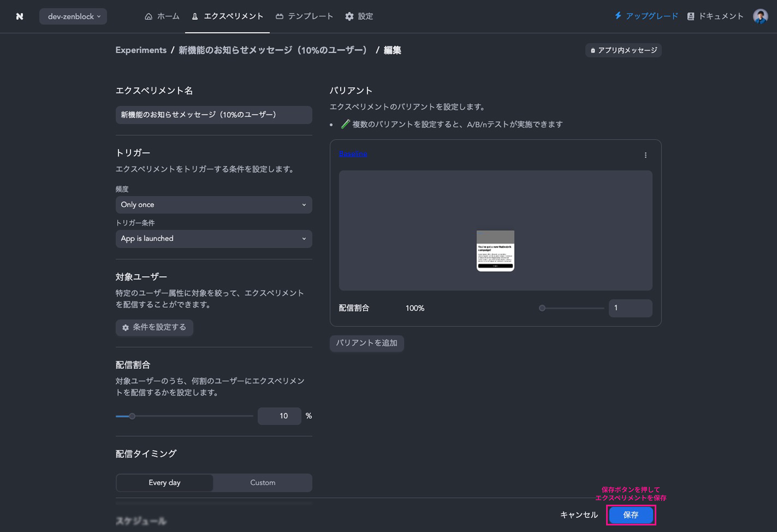Click 条件を設定する button
Image resolution: width=777 pixels, height=532 pixels.
click(x=154, y=327)
